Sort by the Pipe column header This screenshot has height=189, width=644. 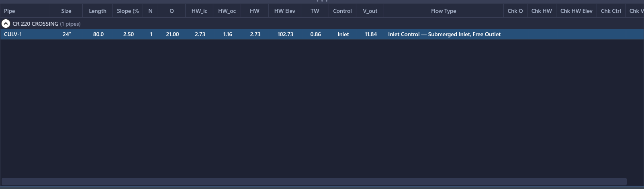click(x=25, y=11)
